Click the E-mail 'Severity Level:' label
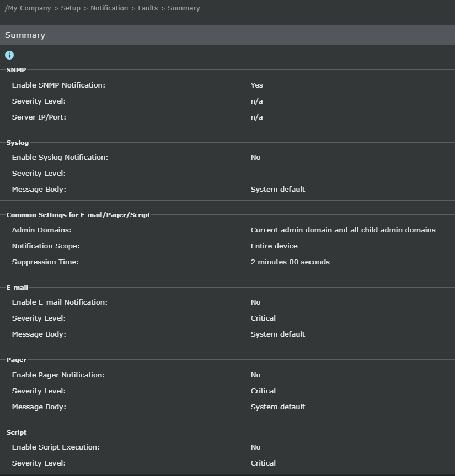Viewport: 455px width, 476px height. coord(39,318)
